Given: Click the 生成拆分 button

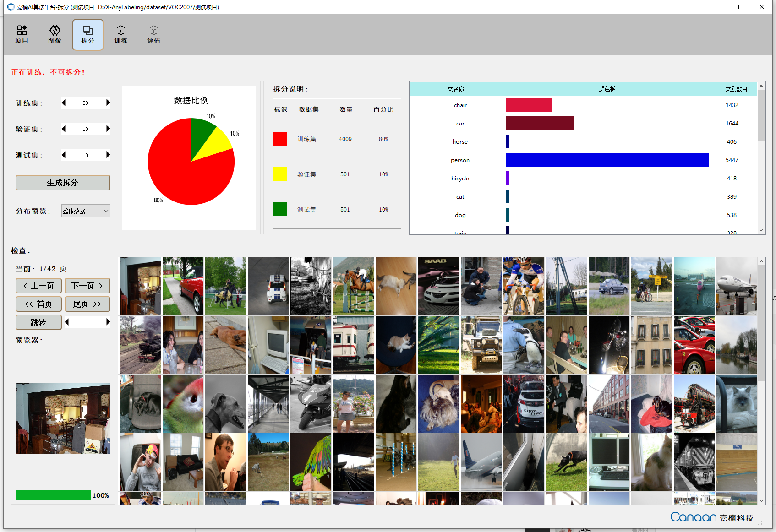Looking at the screenshot, I should [x=63, y=183].
